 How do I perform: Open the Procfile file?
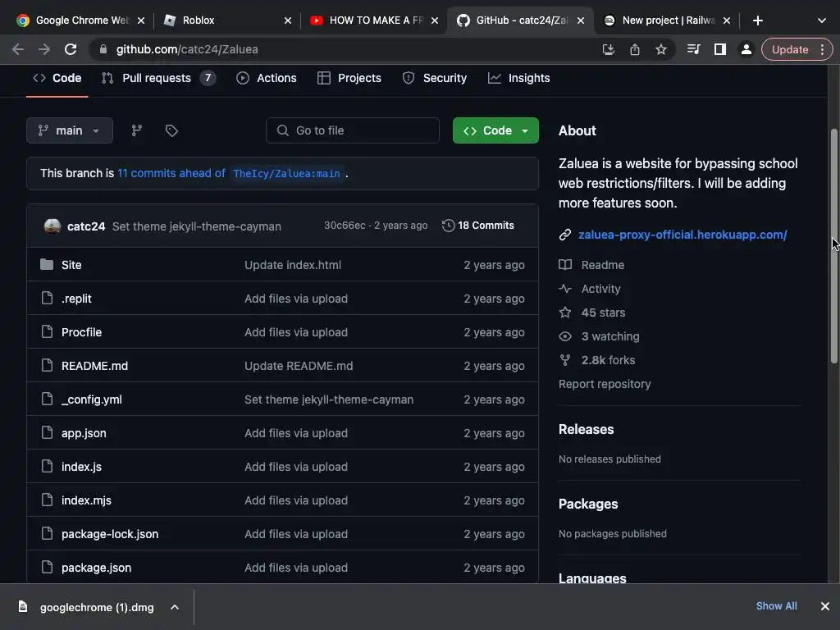[x=81, y=332]
